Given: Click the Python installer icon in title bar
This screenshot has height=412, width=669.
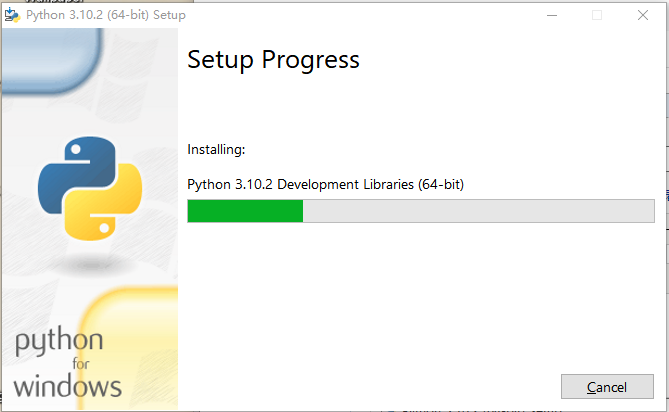Looking at the screenshot, I should [x=13, y=15].
